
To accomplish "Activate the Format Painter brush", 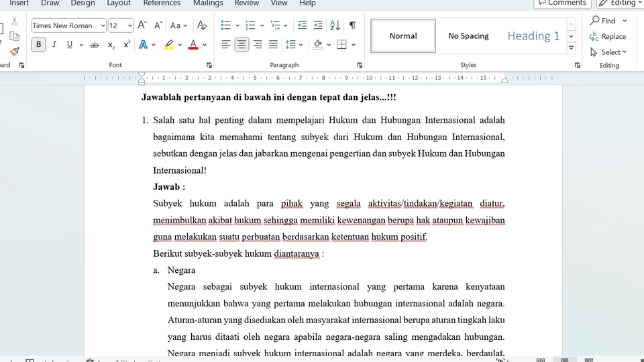I will pyautogui.click(x=14, y=52).
